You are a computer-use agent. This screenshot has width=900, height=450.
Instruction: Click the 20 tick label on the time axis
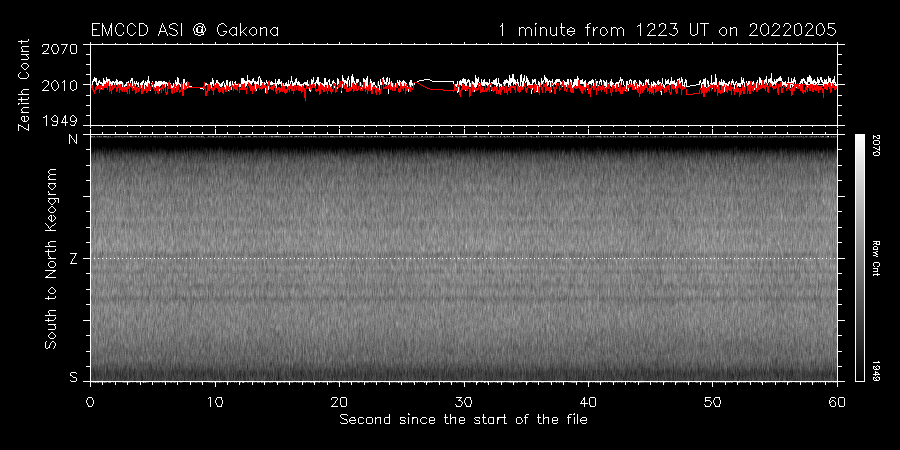339,401
